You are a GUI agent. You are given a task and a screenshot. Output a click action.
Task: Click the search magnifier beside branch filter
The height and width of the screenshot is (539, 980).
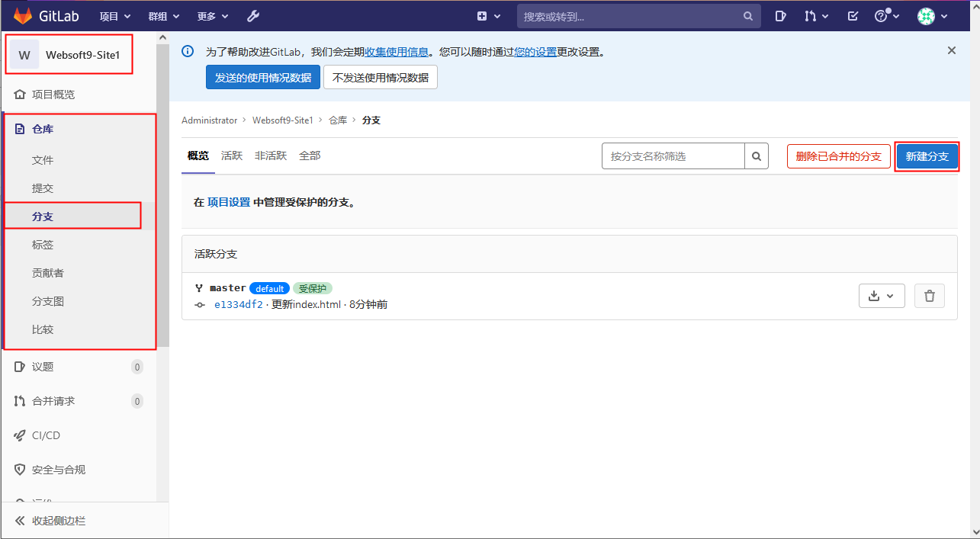[757, 156]
